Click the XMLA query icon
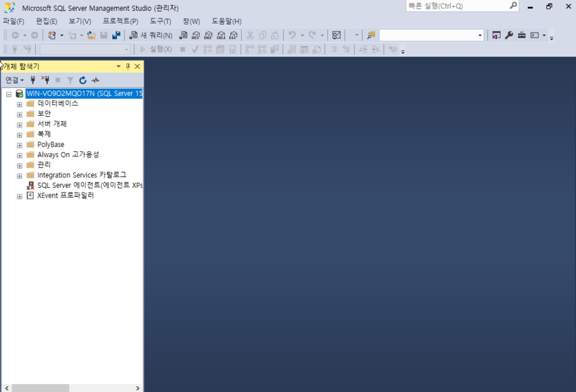Screen dimensions: 576x392 (x=221, y=35)
